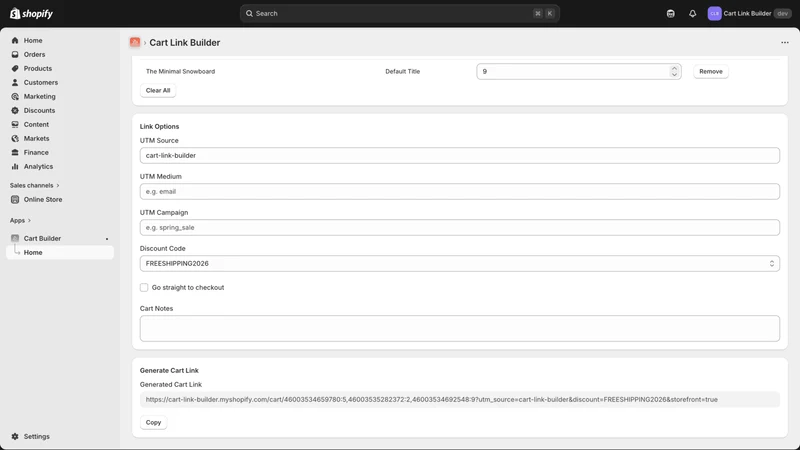Image resolution: width=800 pixels, height=450 pixels.
Task: Decrease quantity for The Minimal Snowboard
Action: (674, 75)
